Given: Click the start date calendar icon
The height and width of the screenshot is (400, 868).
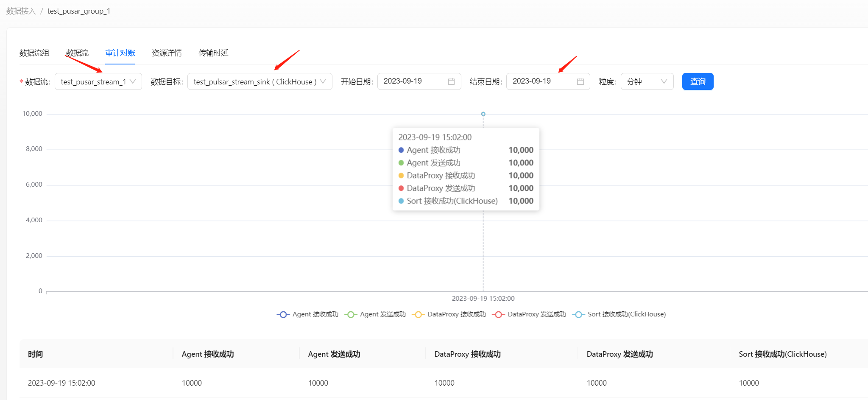Looking at the screenshot, I should pos(451,81).
